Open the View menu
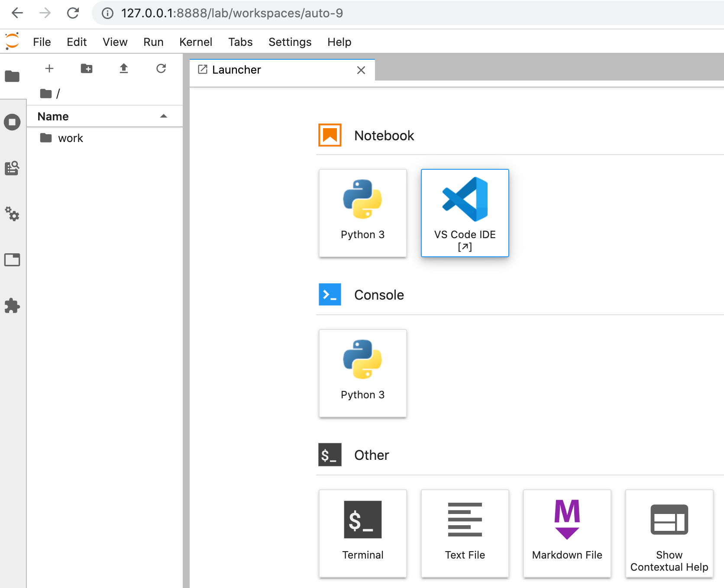724x588 pixels. click(x=115, y=42)
